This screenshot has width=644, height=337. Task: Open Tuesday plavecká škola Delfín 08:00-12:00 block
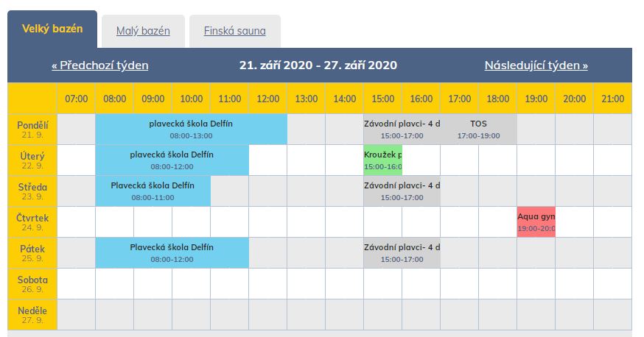coord(172,160)
